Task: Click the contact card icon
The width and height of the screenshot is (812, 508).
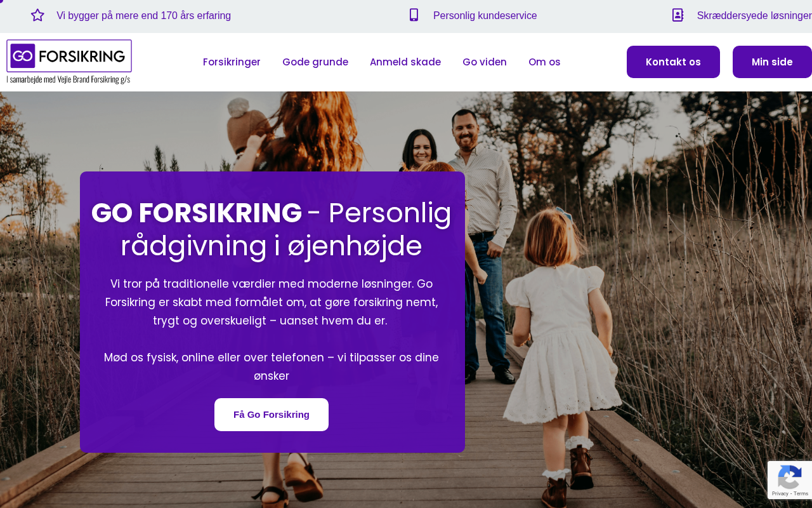Action: point(678,15)
